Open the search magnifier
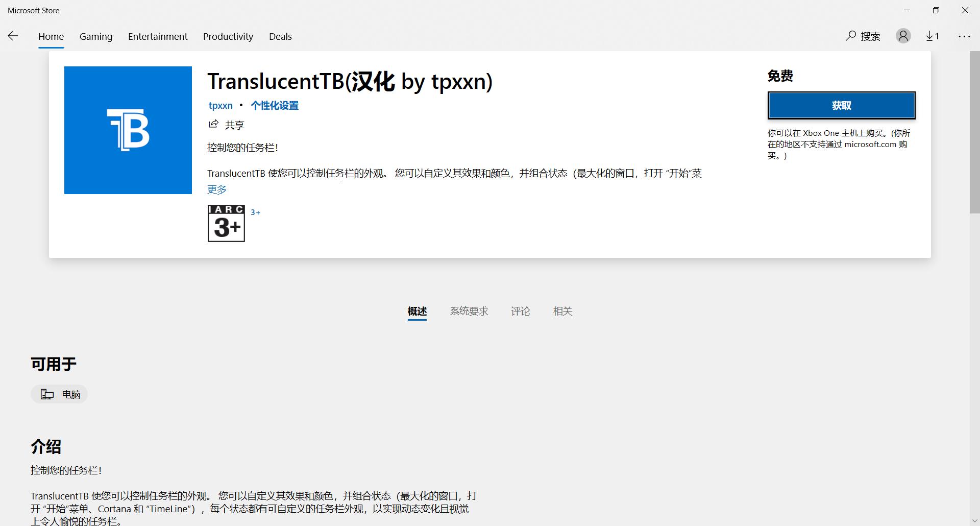This screenshot has width=980, height=526. tap(850, 36)
